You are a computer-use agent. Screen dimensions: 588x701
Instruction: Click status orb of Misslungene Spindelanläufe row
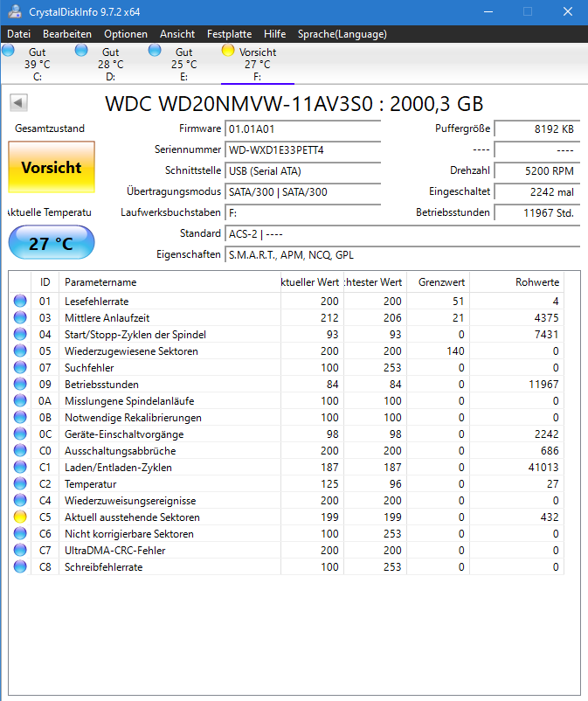point(20,400)
